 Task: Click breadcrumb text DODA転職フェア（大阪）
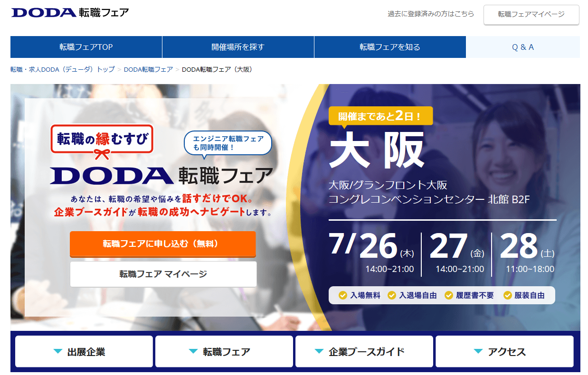(218, 69)
